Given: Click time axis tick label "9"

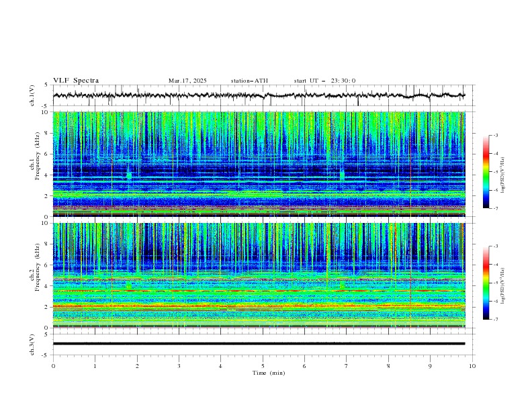Looking at the screenshot, I should coord(430,366).
